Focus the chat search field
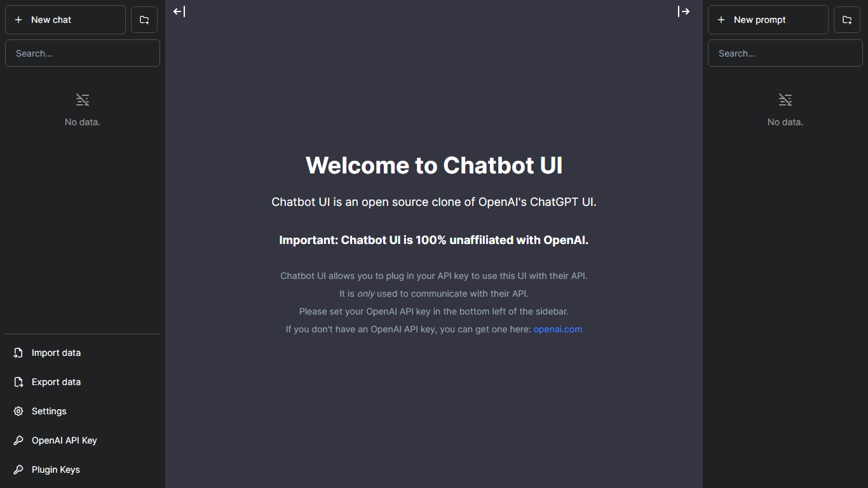The image size is (868, 488). (83, 53)
